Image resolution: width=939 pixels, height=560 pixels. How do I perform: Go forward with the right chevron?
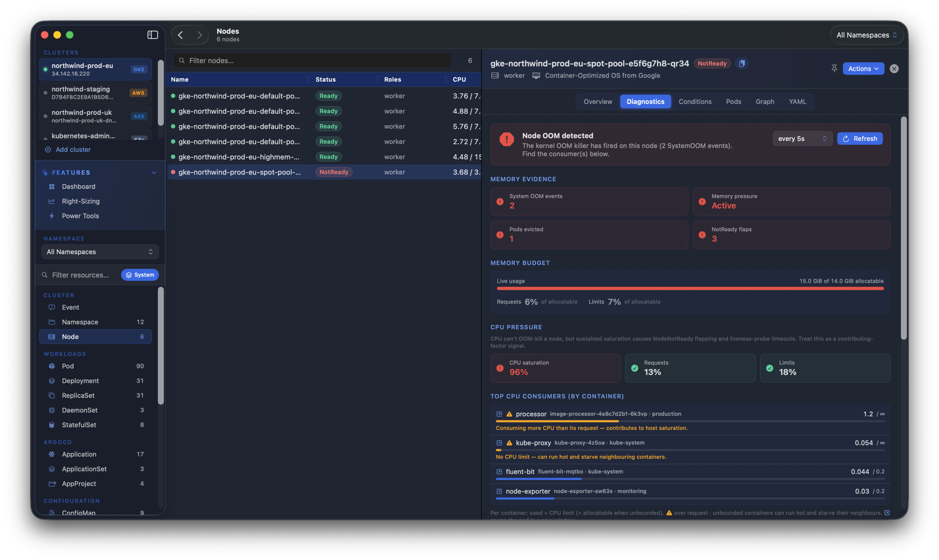coord(199,35)
